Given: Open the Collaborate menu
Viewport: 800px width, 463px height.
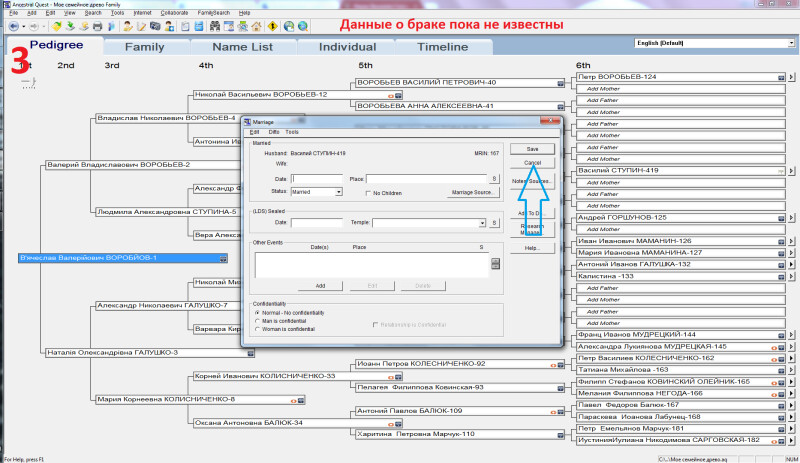Looking at the screenshot, I should [x=174, y=13].
